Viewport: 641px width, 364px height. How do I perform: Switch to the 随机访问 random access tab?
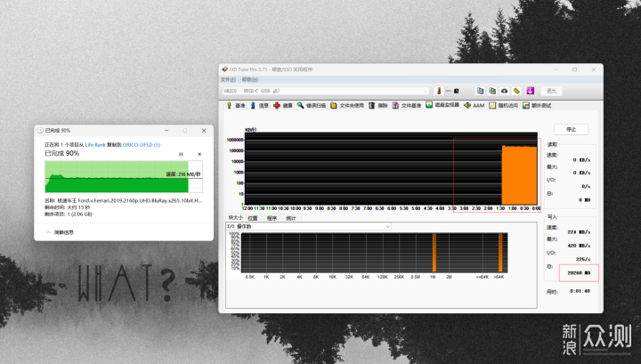(x=504, y=105)
